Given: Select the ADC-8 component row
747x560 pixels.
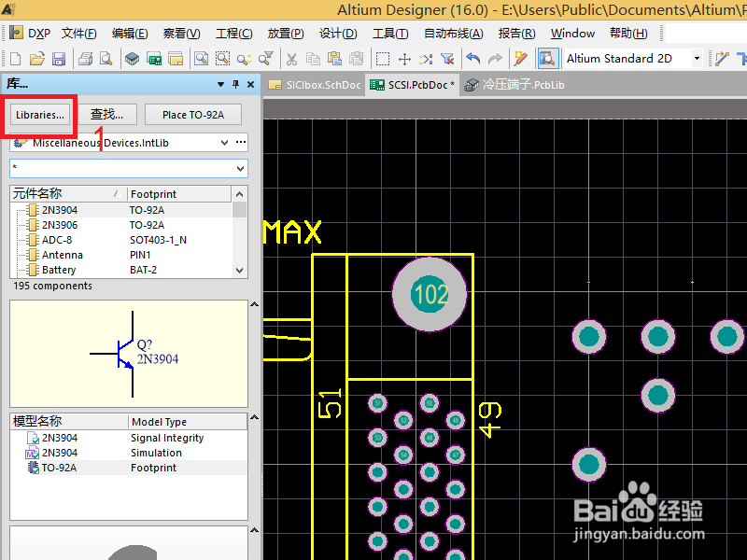Looking at the screenshot, I should pyautogui.click(x=121, y=240).
